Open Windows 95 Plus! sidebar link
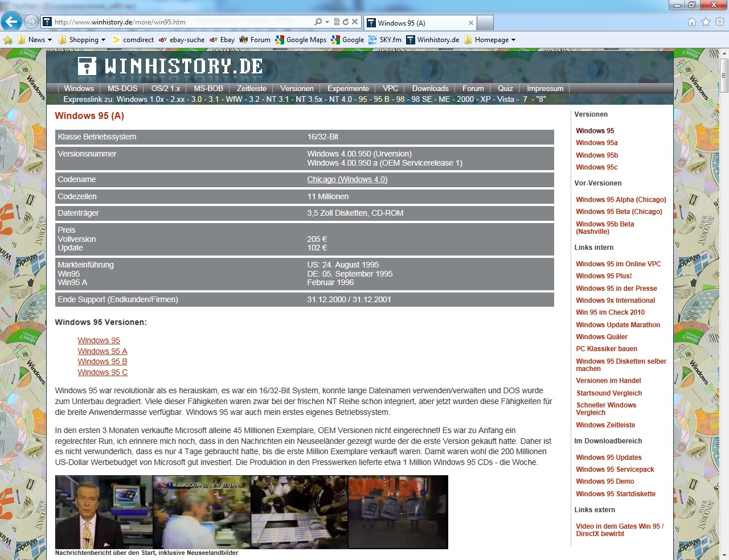Image resolution: width=729 pixels, height=560 pixels. pos(603,276)
